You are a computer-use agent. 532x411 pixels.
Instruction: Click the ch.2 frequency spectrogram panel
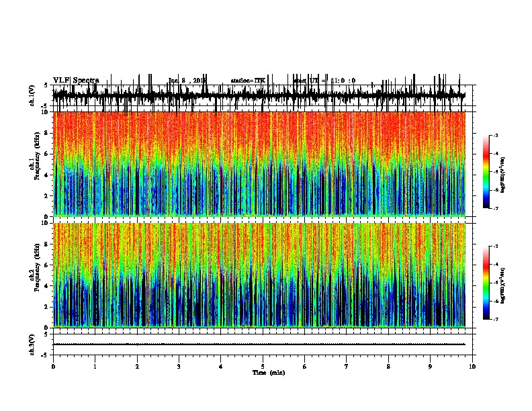[259, 275]
